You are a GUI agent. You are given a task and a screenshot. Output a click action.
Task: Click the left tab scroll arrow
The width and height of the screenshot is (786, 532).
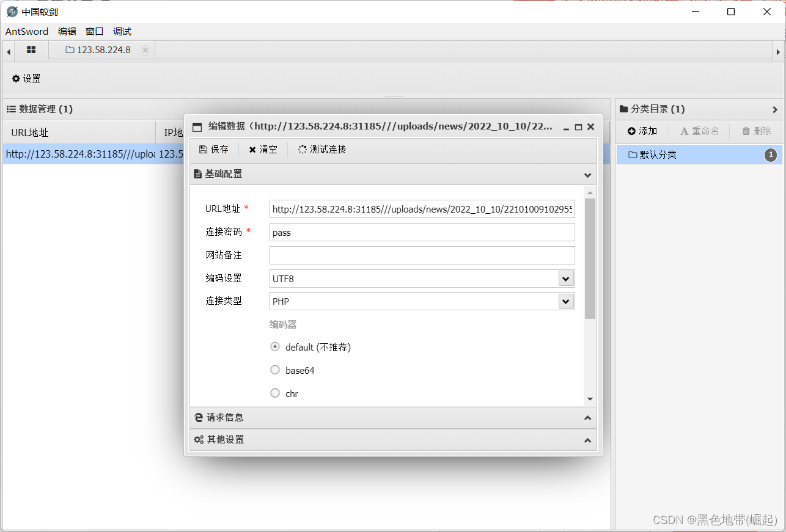[x=9, y=52]
